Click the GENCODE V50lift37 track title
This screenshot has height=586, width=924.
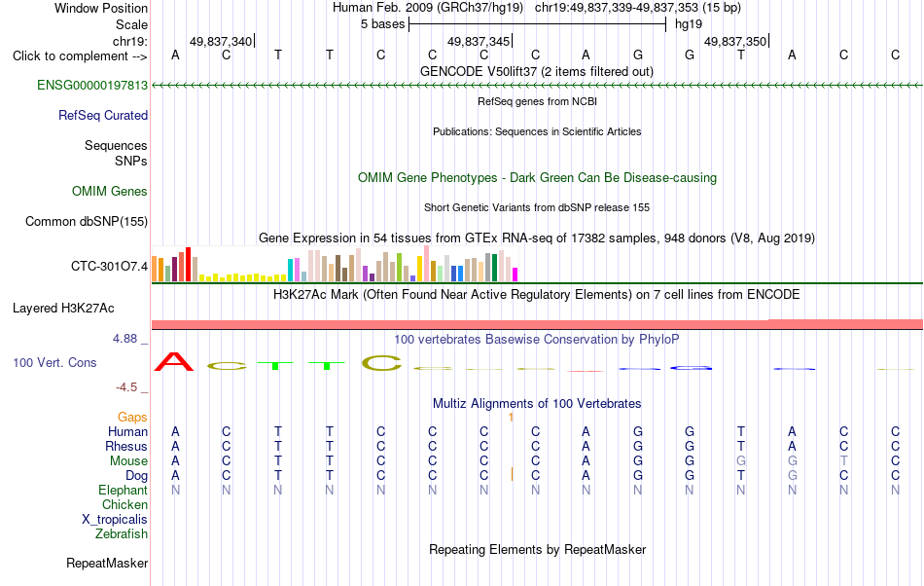point(536,72)
